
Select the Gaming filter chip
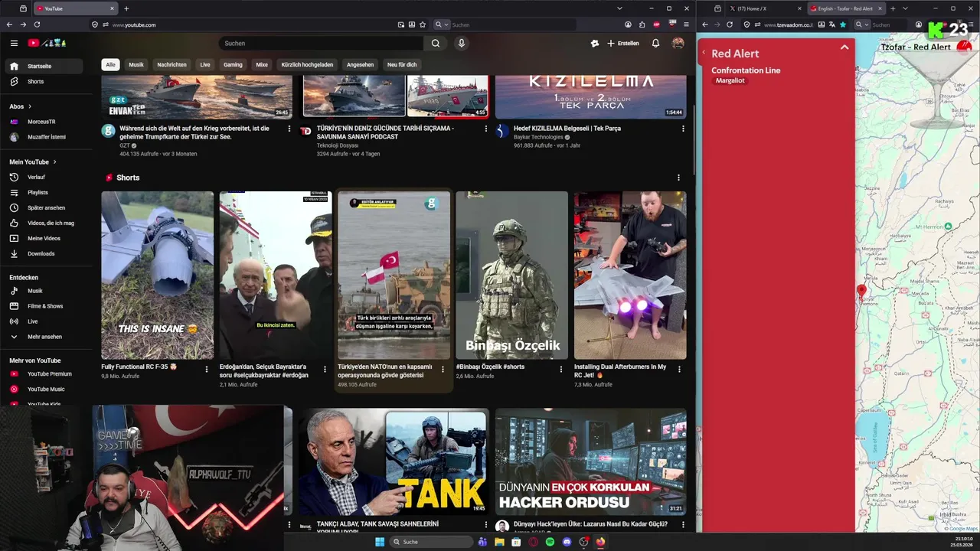233,65
